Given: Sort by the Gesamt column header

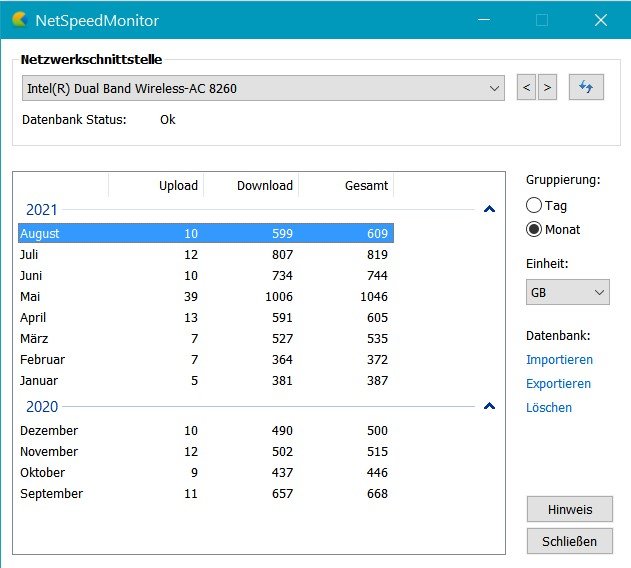Looking at the screenshot, I should [346, 185].
